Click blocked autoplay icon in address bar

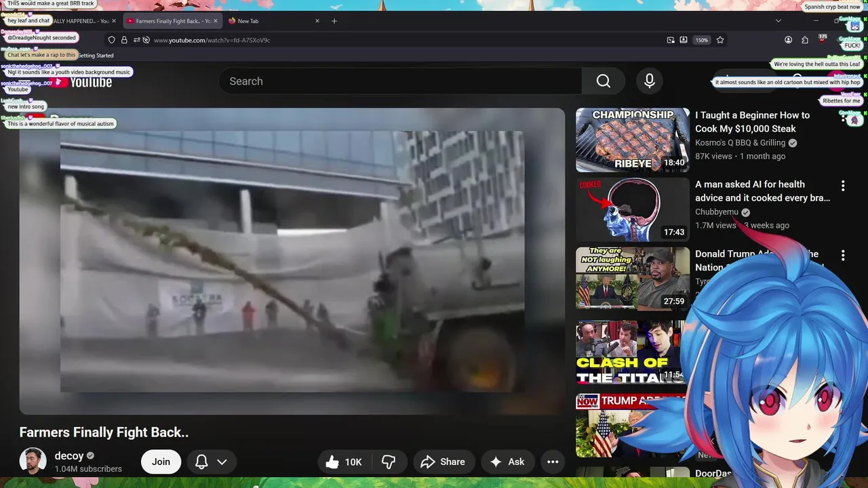pos(146,40)
